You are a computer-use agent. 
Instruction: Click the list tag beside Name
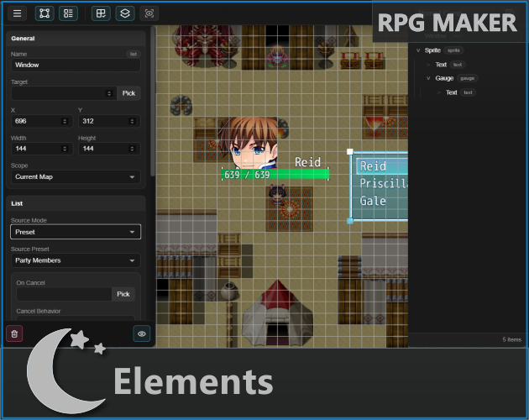pyautogui.click(x=134, y=54)
